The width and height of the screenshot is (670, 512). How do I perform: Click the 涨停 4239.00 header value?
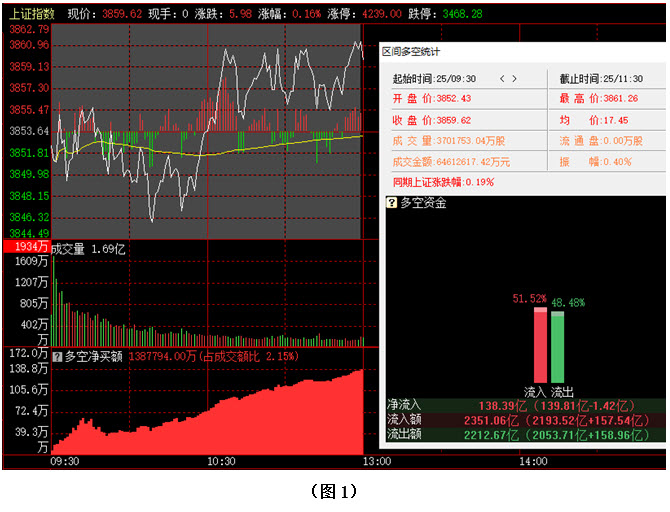tap(382, 14)
